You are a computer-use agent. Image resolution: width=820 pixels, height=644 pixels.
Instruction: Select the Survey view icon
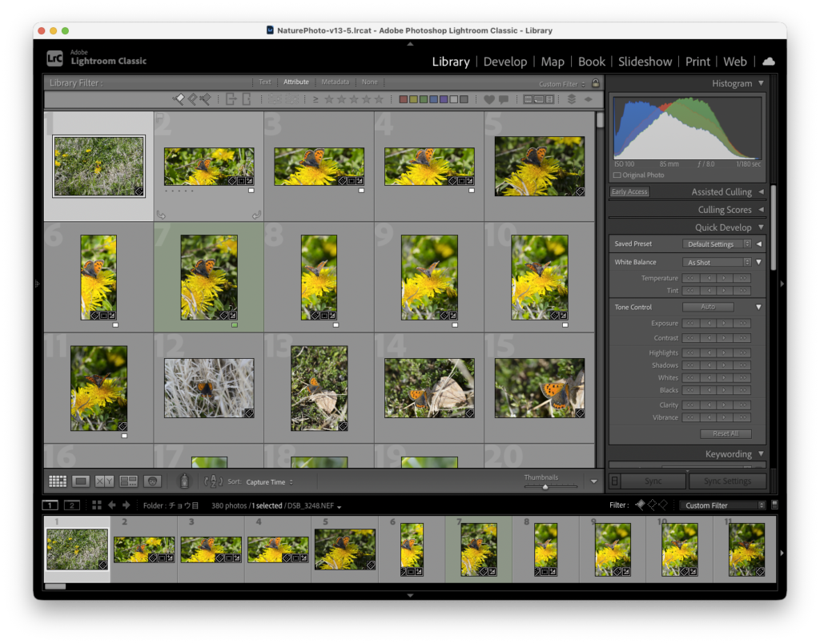128,481
